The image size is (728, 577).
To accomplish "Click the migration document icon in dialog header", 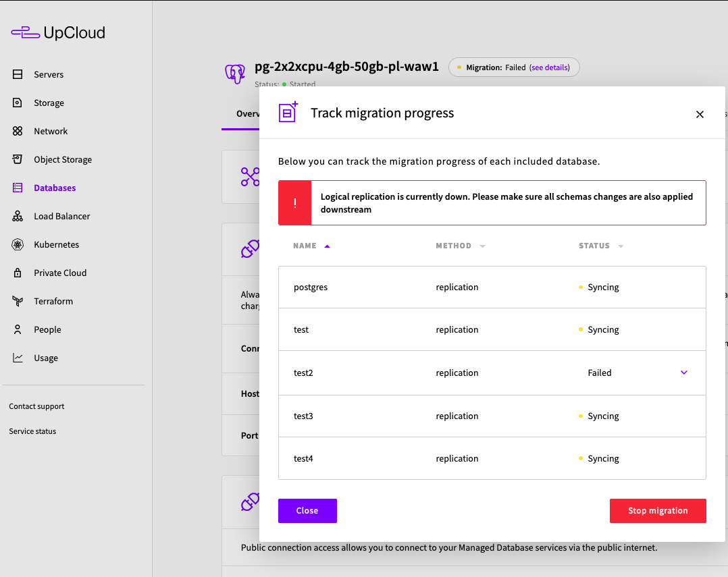I will (x=288, y=112).
